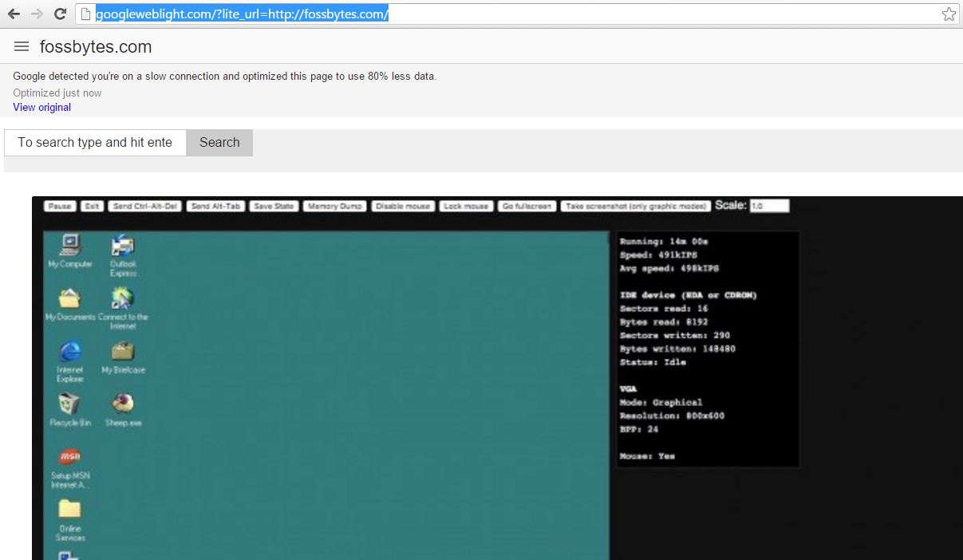The width and height of the screenshot is (963, 560).
Task: Launch Internet Explorer desktop icon
Action: [70, 352]
